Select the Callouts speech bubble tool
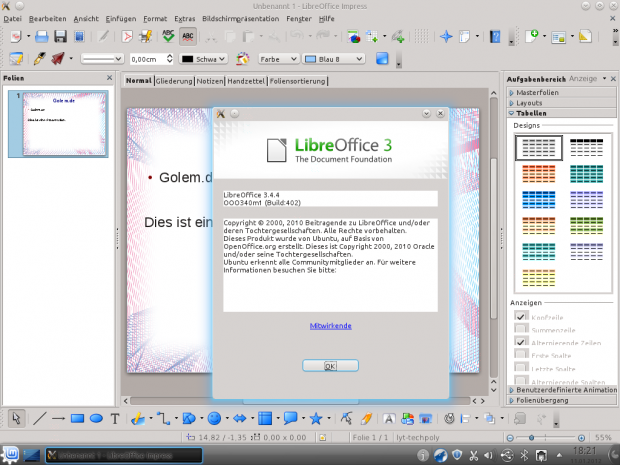This screenshot has height=465, width=620. point(290,418)
